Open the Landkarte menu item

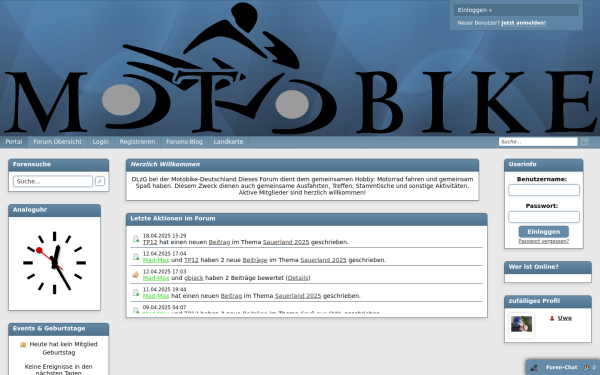click(228, 142)
